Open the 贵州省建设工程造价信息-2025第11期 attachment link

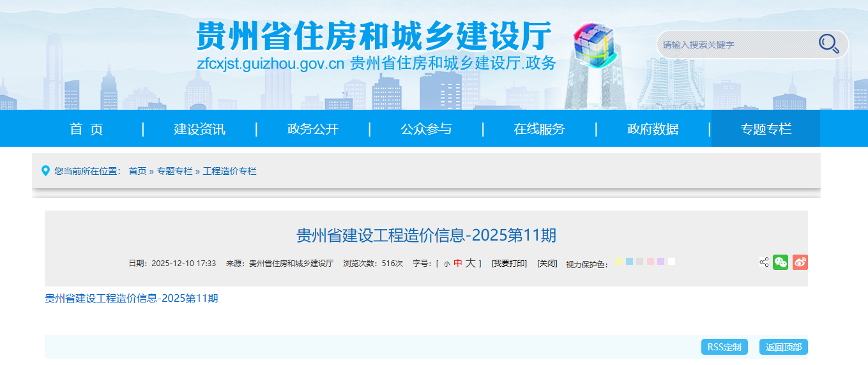tap(131, 298)
